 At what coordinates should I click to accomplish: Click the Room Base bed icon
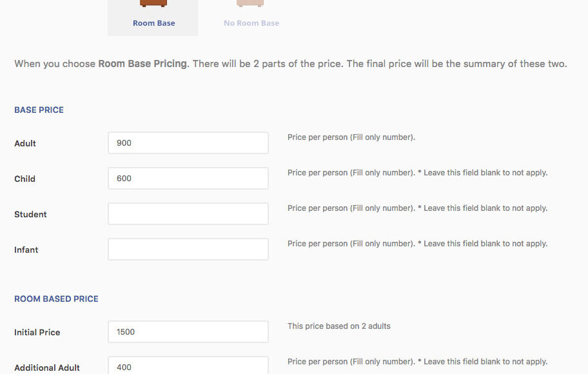pos(153,4)
